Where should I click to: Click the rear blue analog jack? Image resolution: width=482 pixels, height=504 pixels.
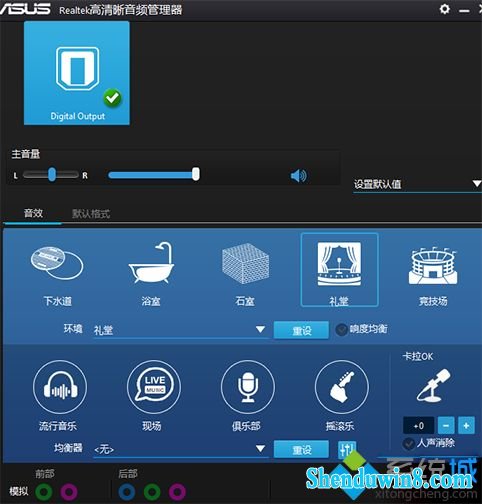coord(127,491)
